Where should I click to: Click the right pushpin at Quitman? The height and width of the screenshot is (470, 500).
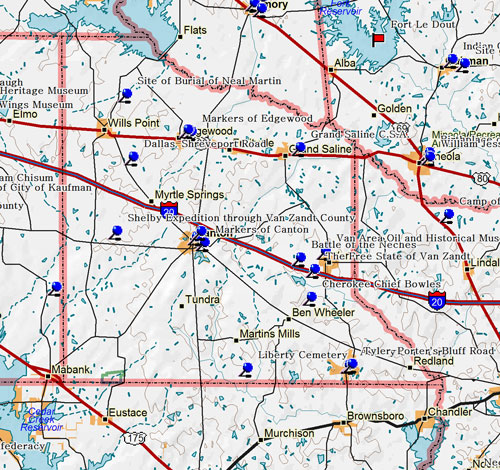[x=463, y=65]
